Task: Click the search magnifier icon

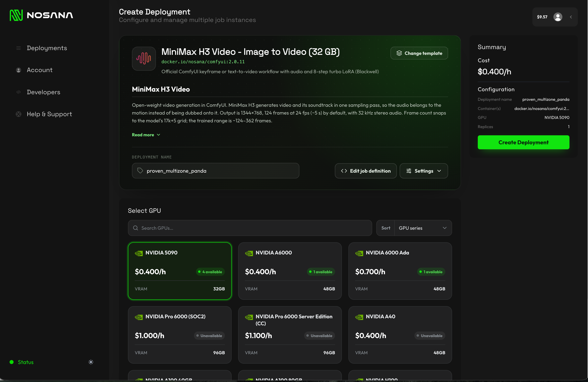Action: coord(135,228)
